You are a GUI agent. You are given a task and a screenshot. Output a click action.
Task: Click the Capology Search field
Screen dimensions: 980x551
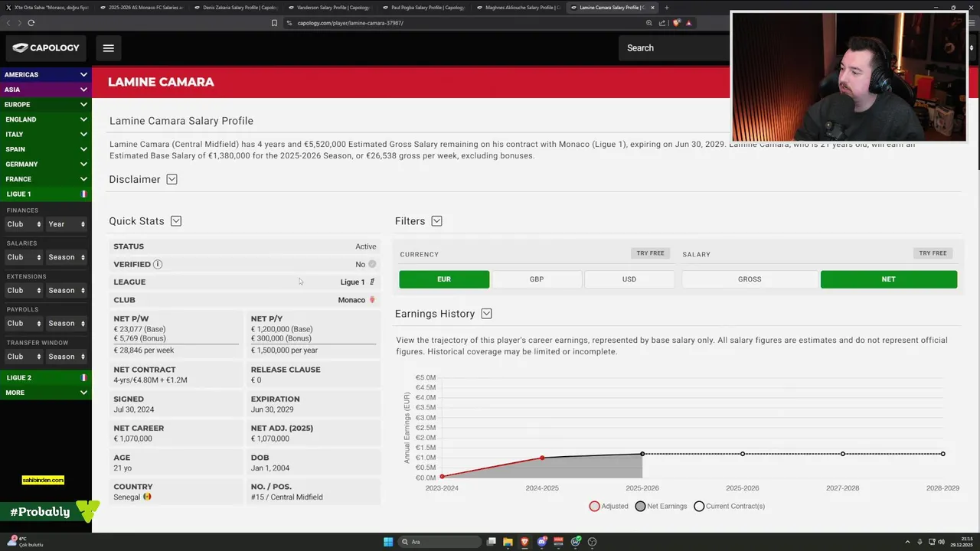click(675, 48)
